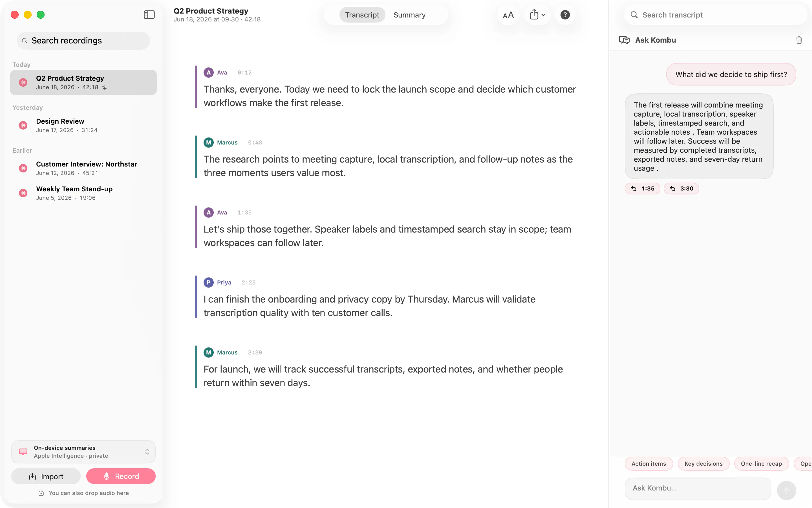This screenshot has width=812, height=508.
Task: Choose the One-line recap suggestion
Action: tap(761, 464)
